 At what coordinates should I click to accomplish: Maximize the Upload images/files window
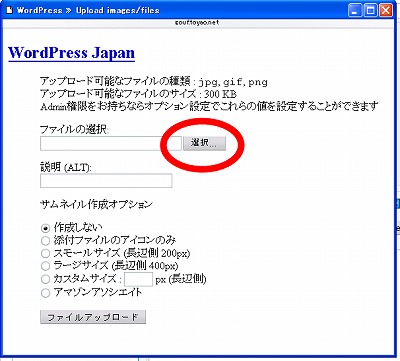click(370, 10)
